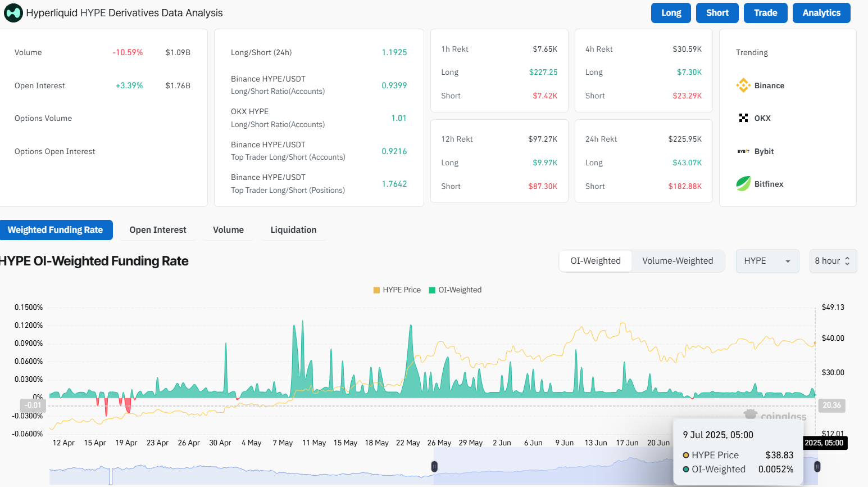Viewport: 868px width, 487px height.
Task: Click Top Trader Long/Short (Accounts) row
Action: pyautogui.click(x=319, y=151)
